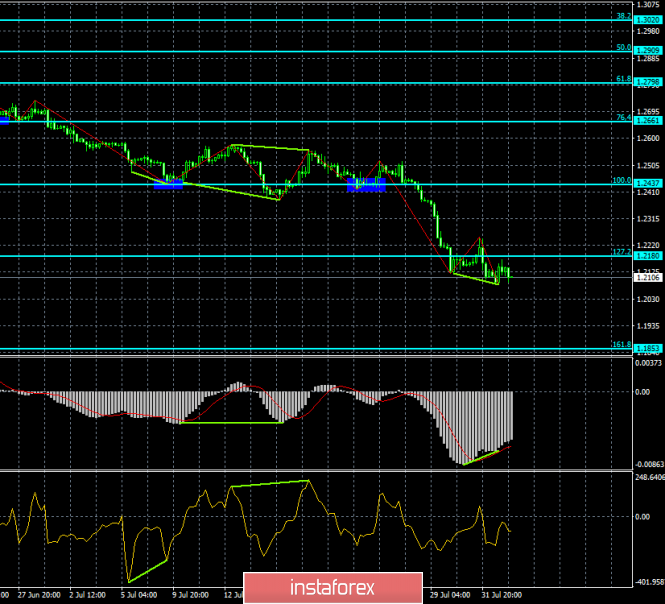The width and height of the screenshot is (665, 604).
Task: Select the 1.2798 highlighted price tag
Action: pyautogui.click(x=648, y=82)
